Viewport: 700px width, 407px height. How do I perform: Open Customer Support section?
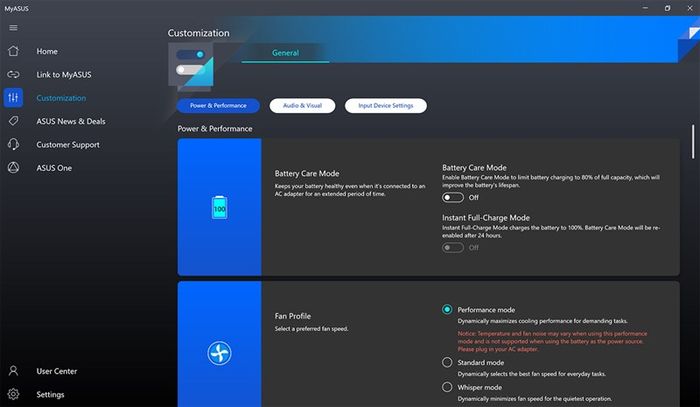pyautogui.click(x=68, y=145)
